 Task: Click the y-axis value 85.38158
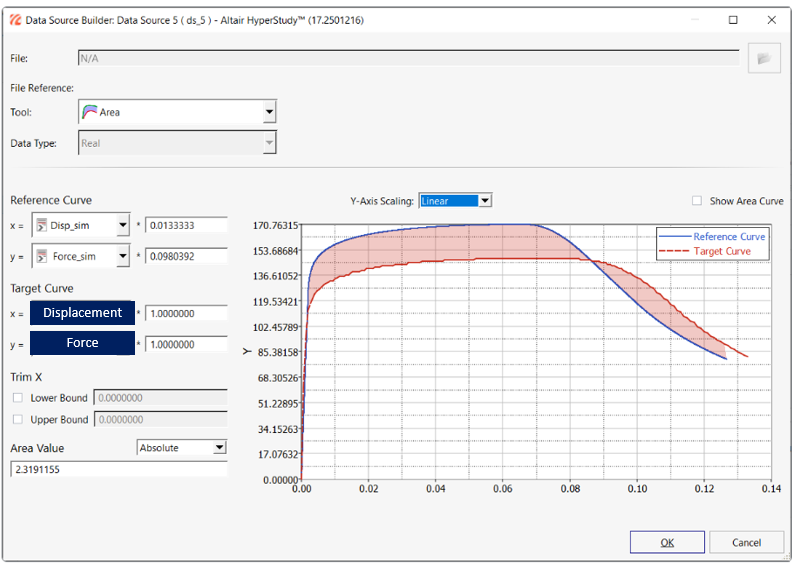coord(278,352)
